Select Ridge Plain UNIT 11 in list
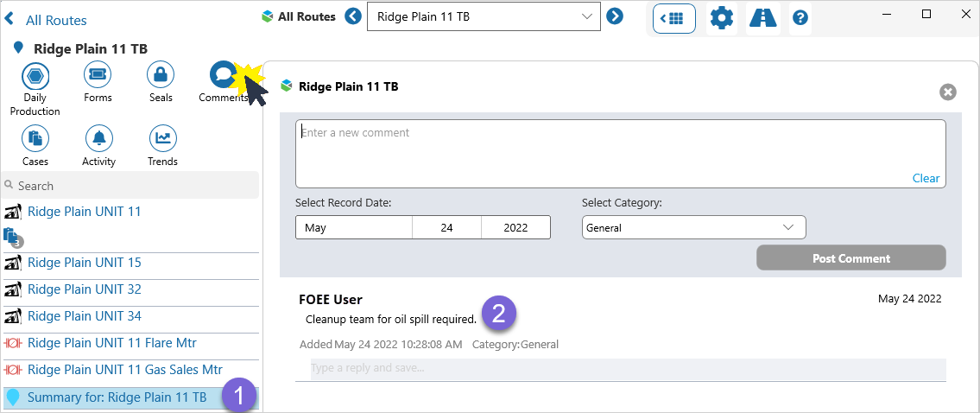Screen dimensions: 980x413 click(85, 212)
